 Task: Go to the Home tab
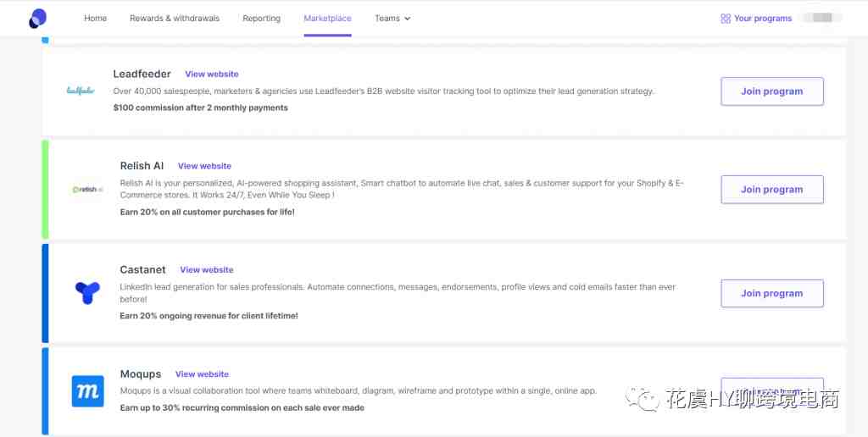pyautogui.click(x=95, y=19)
